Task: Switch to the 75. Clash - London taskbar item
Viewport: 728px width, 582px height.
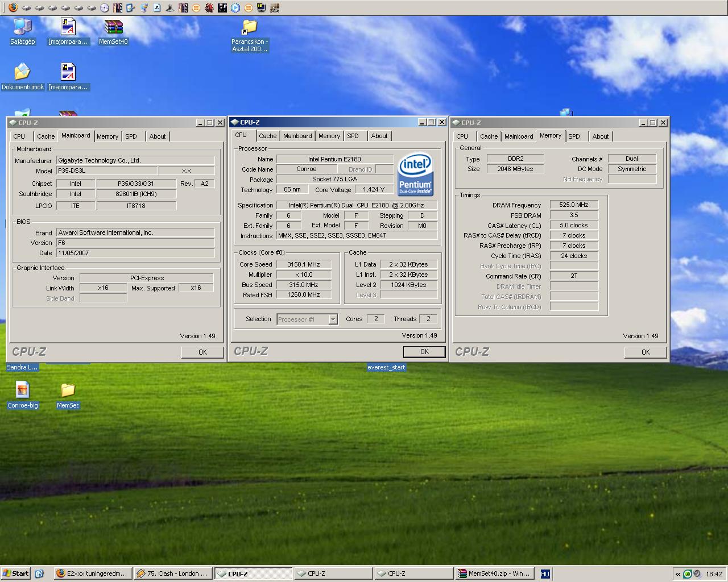Action: 173,573
